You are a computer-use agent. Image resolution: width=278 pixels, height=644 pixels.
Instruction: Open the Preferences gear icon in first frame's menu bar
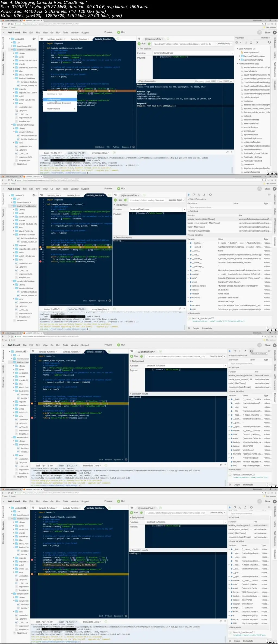(x=275, y=32)
